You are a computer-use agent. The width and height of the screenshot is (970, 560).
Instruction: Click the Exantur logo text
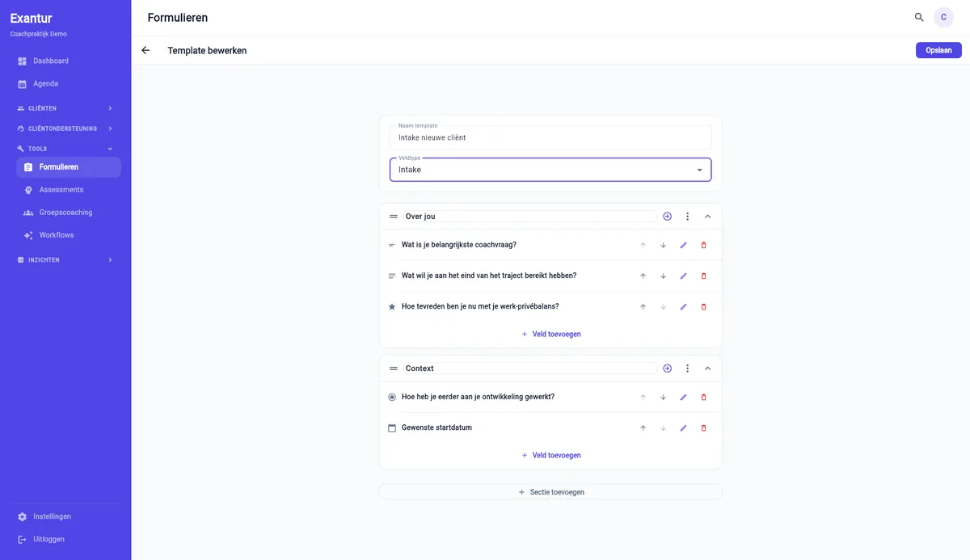click(x=31, y=19)
